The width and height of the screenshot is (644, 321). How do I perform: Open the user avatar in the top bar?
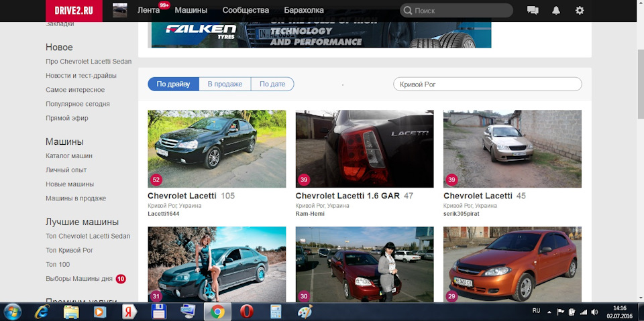click(120, 10)
